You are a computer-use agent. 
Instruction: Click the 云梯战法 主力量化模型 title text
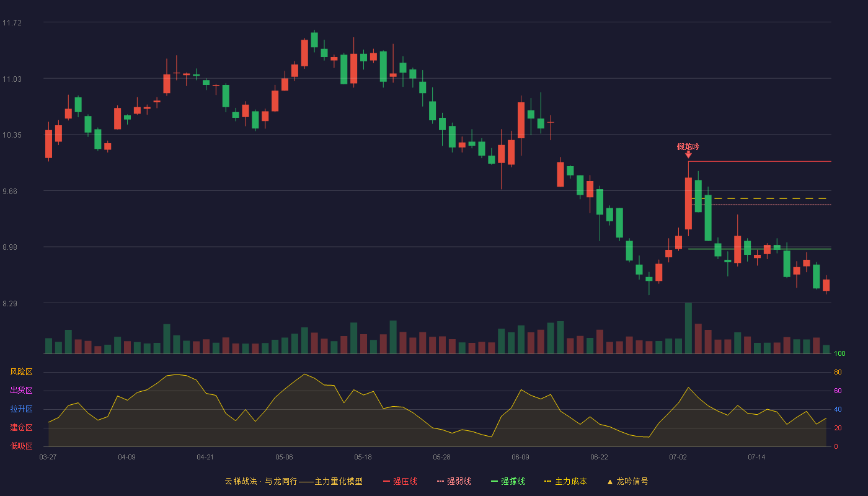(293, 481)
